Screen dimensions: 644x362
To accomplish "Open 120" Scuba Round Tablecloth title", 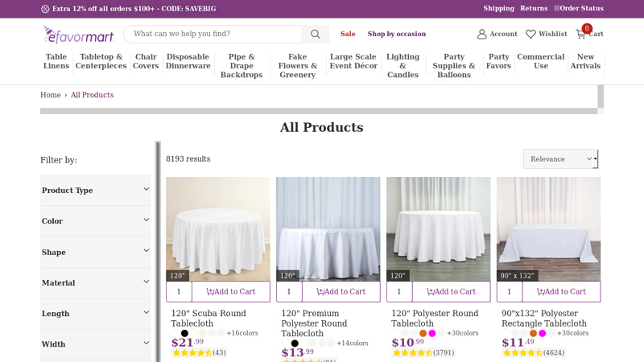I will click(x=208, y=318).
